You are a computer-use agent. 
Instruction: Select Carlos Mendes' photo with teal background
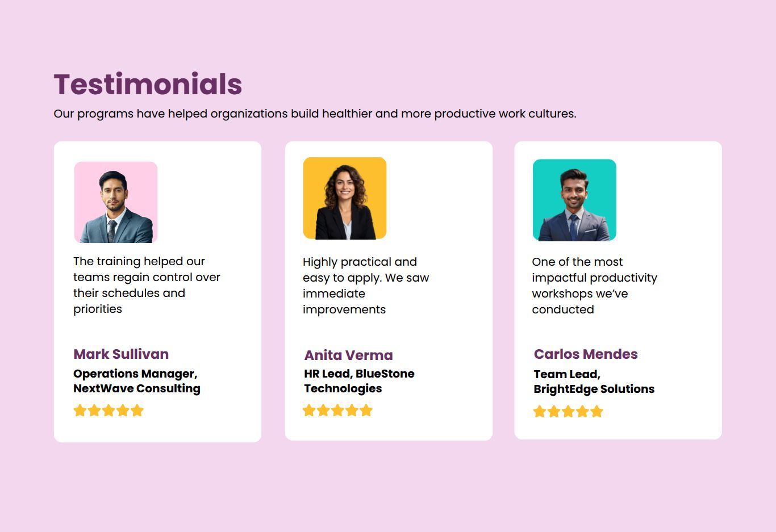click(574, 200)
